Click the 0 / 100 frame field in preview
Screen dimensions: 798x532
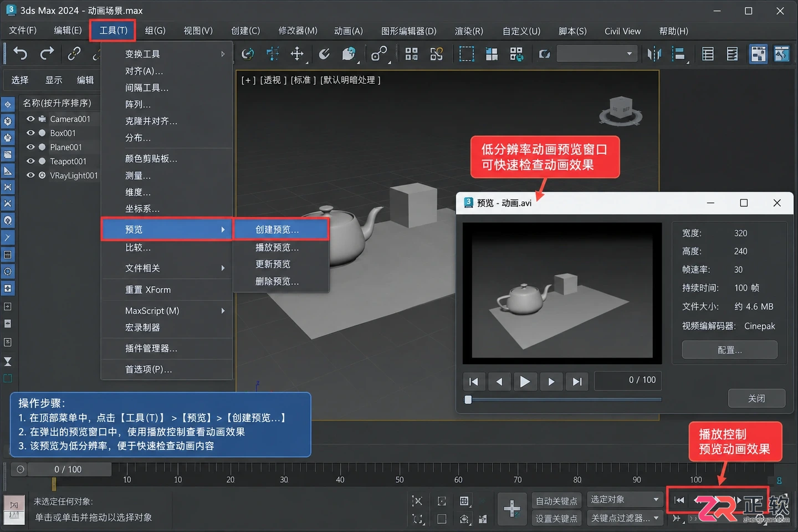tap(628, 380)
